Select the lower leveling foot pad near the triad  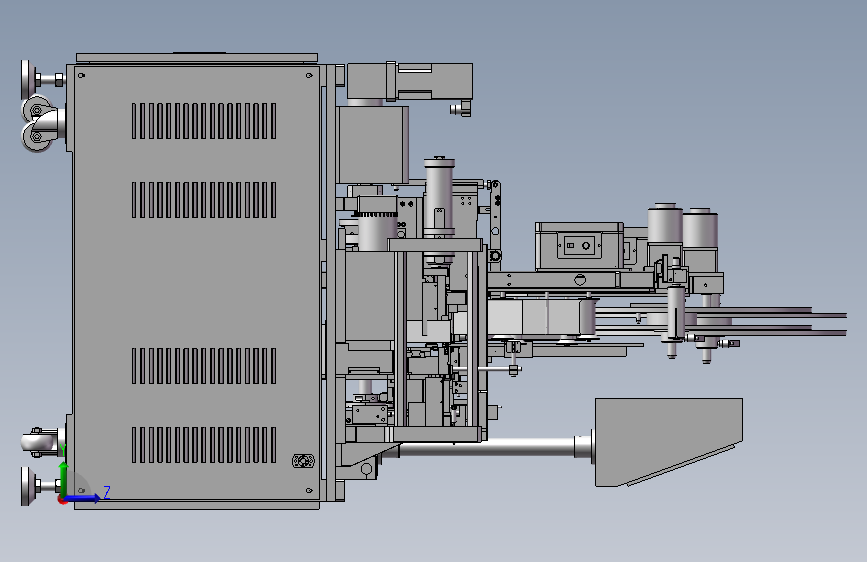coord(27,486)
